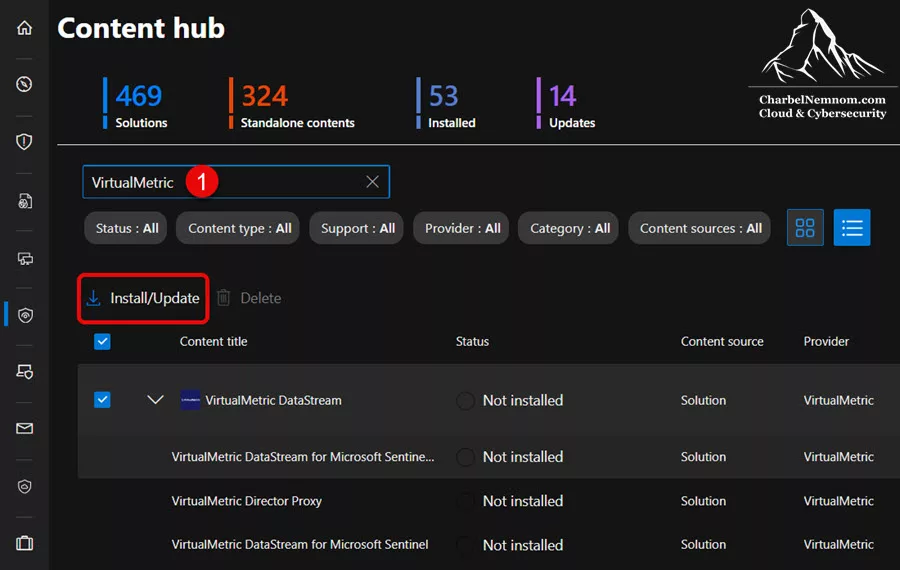
Task: Switch to grid card view
Action: click(x=805, y=228)
